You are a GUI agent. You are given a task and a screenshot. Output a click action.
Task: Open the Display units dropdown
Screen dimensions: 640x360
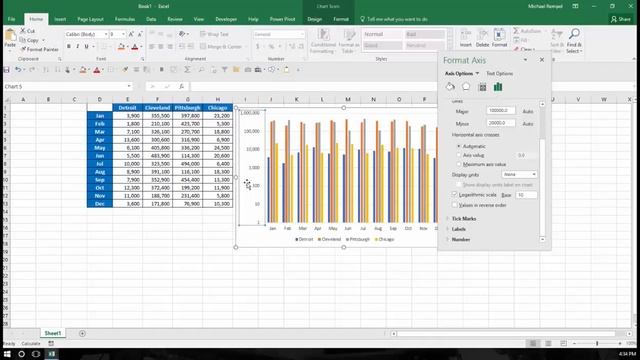coord(519,174)
